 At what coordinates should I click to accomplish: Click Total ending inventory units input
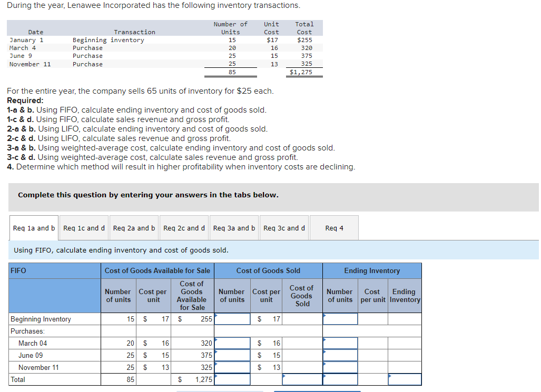[x=340, y=379]
